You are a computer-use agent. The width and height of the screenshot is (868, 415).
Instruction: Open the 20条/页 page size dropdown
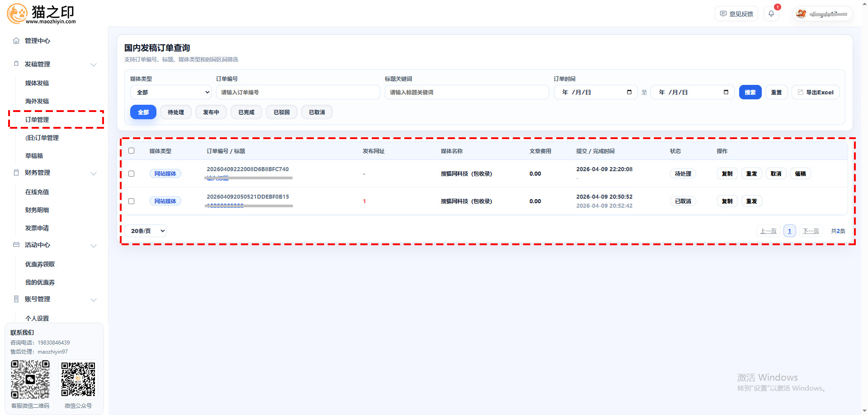146,231
